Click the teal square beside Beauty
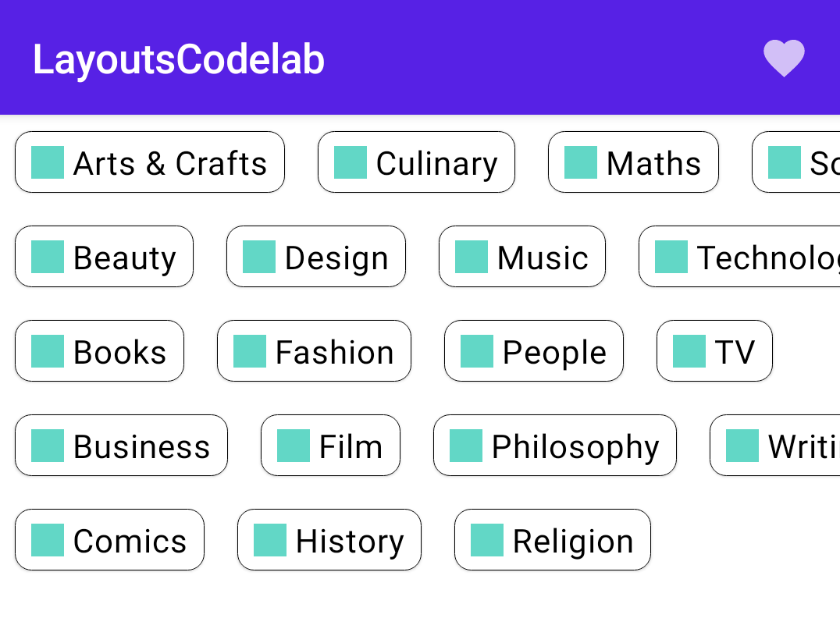The image size is (840, 629). click(x=48, y=257)
